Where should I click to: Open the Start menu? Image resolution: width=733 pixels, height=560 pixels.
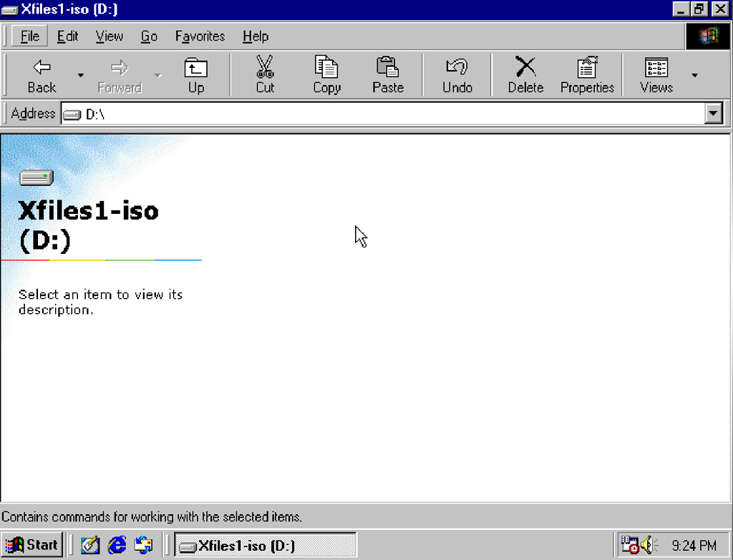31,544
